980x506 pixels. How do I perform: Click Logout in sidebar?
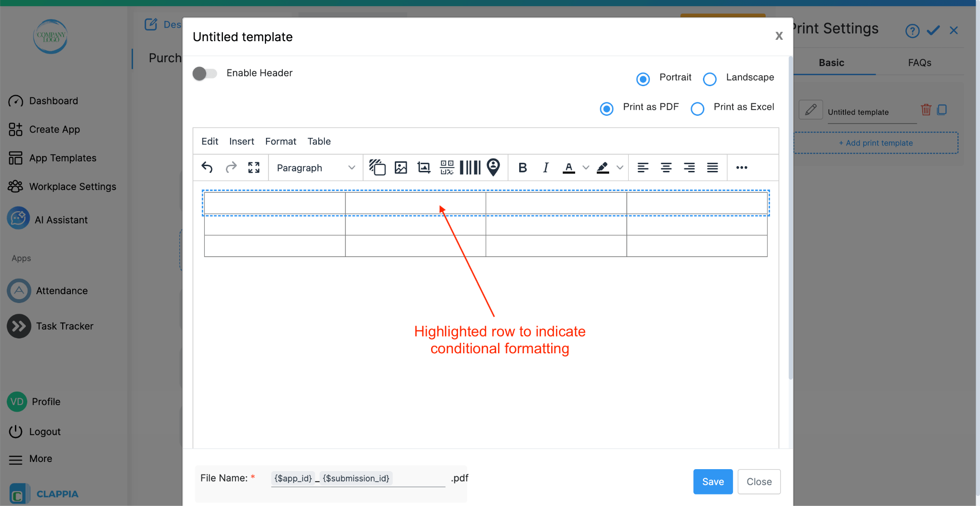(35, 431)
